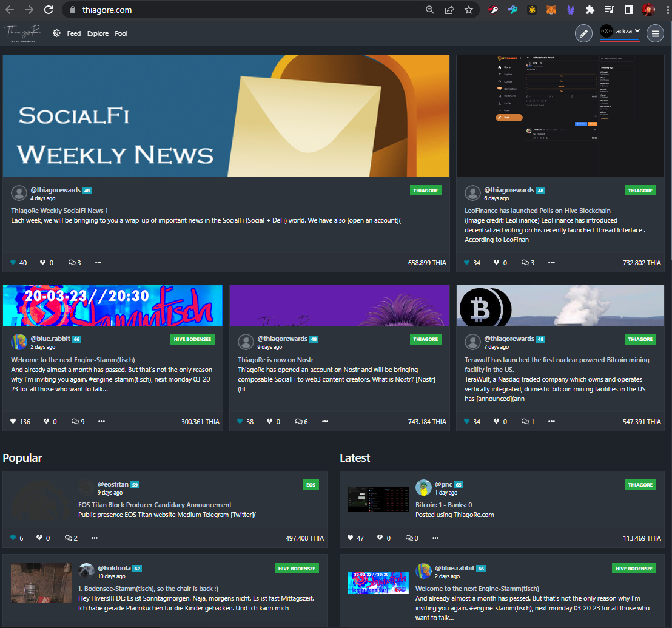Open title LeoFinance has launched Polls

pyautogui.click(x=537, y=211)
